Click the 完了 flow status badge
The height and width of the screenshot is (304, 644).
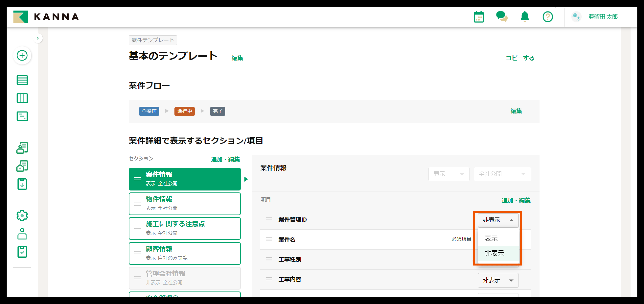coord(218,111)
